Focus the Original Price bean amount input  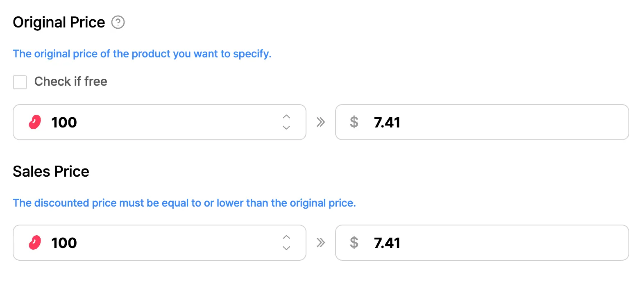160,122
